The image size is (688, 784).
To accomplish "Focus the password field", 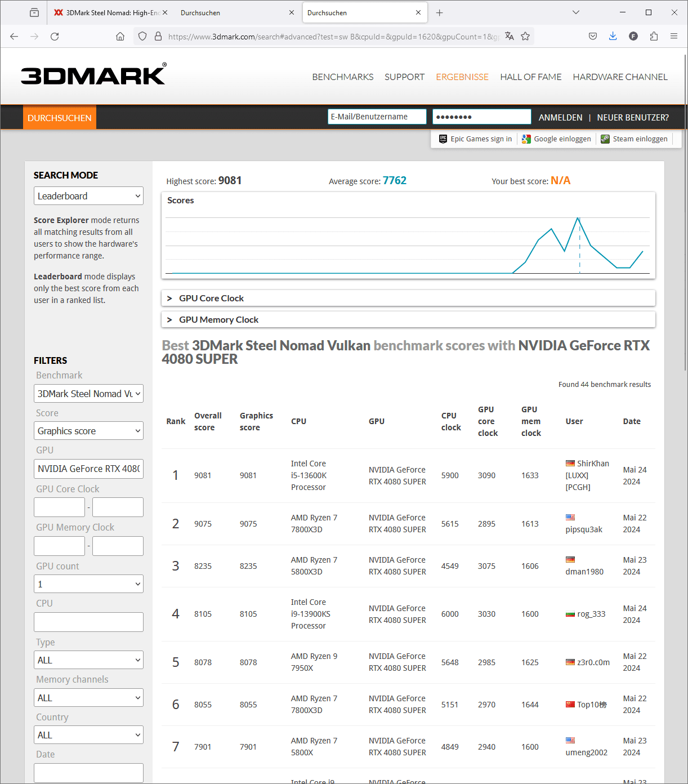I will pos(481,117).
